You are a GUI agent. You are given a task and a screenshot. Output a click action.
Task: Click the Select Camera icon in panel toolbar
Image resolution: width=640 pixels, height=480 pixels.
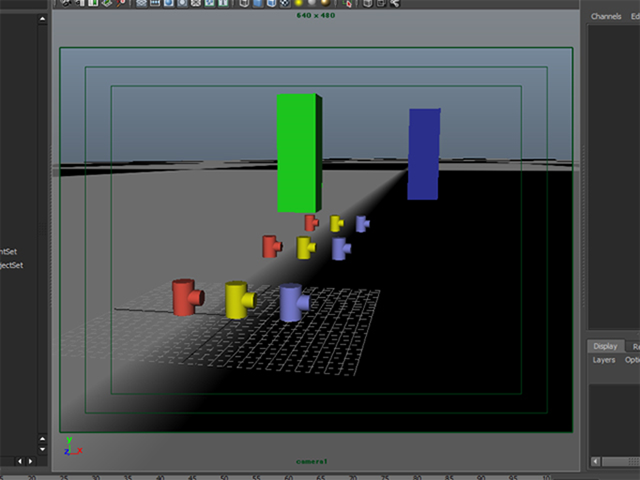coord(65,3)
